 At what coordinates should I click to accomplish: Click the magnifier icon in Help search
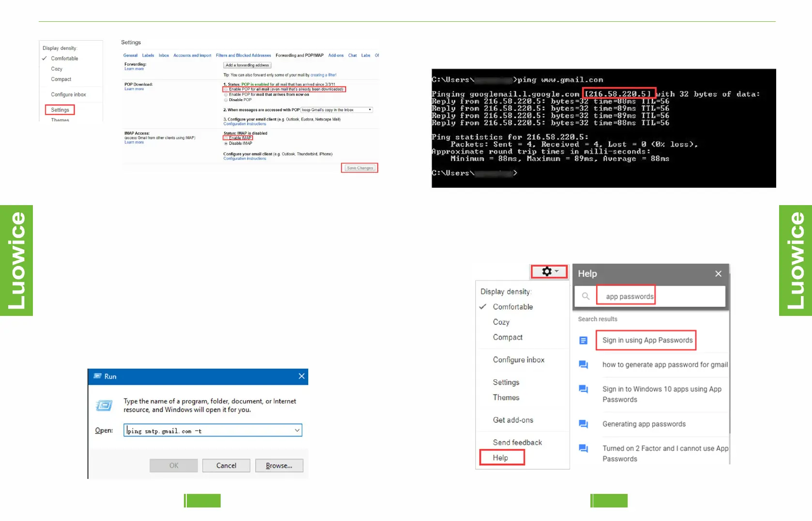tap(586, 296)
